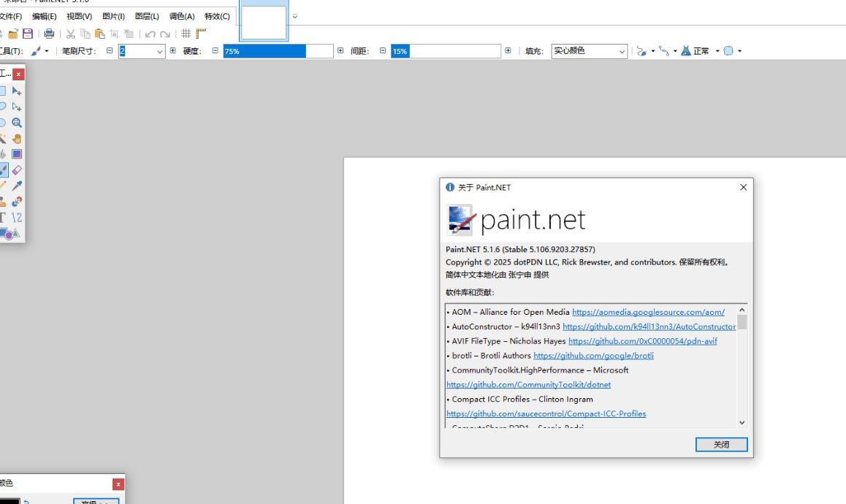Open the 特效(C) effects menu
This screenshot has height=504, width=846.
pyautogui.click(x=217, y=16)
